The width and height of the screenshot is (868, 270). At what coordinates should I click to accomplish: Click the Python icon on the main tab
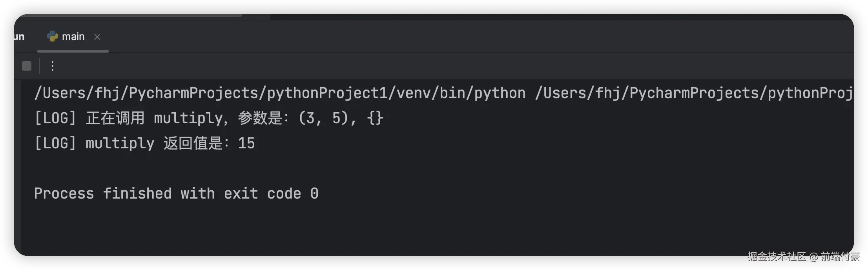click(52, 36)
